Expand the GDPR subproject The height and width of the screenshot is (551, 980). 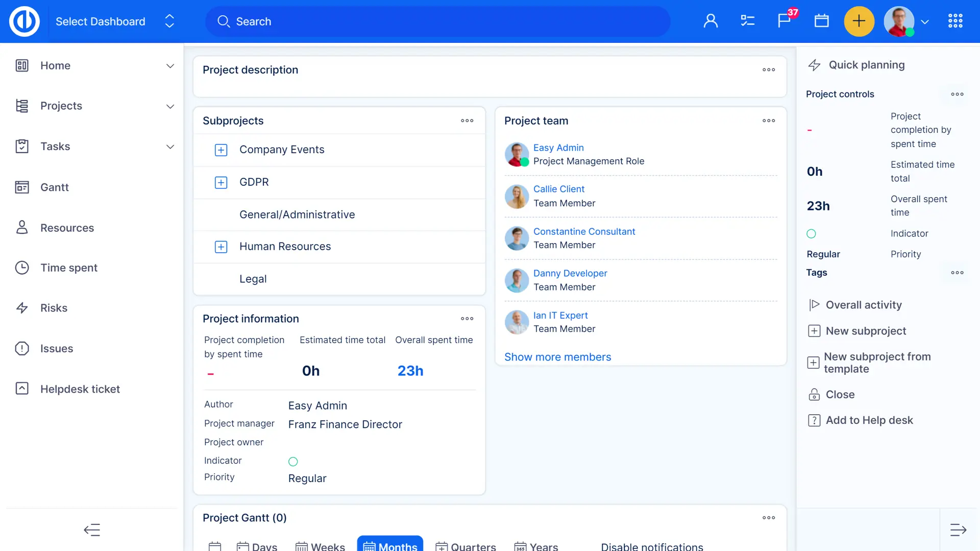coord(221,182)
